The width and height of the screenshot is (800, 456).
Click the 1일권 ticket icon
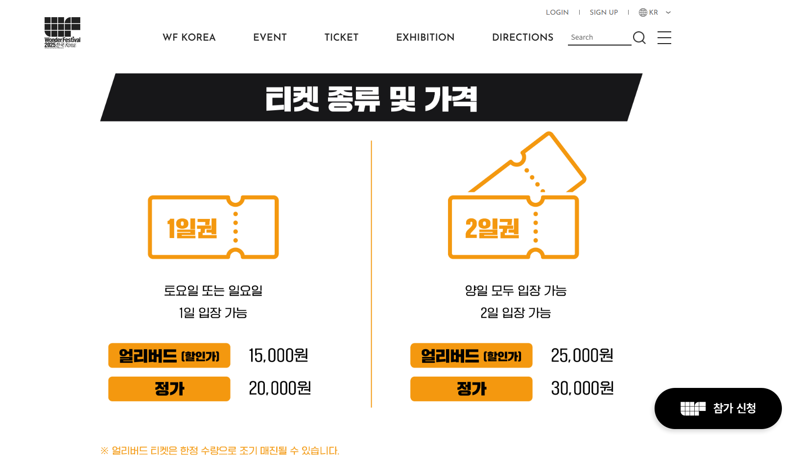(213, 227)
